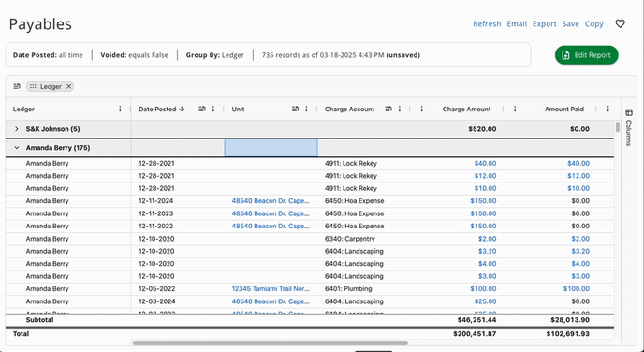
Task: Click the Total $200,451.87 value
Action: (475, 334)
